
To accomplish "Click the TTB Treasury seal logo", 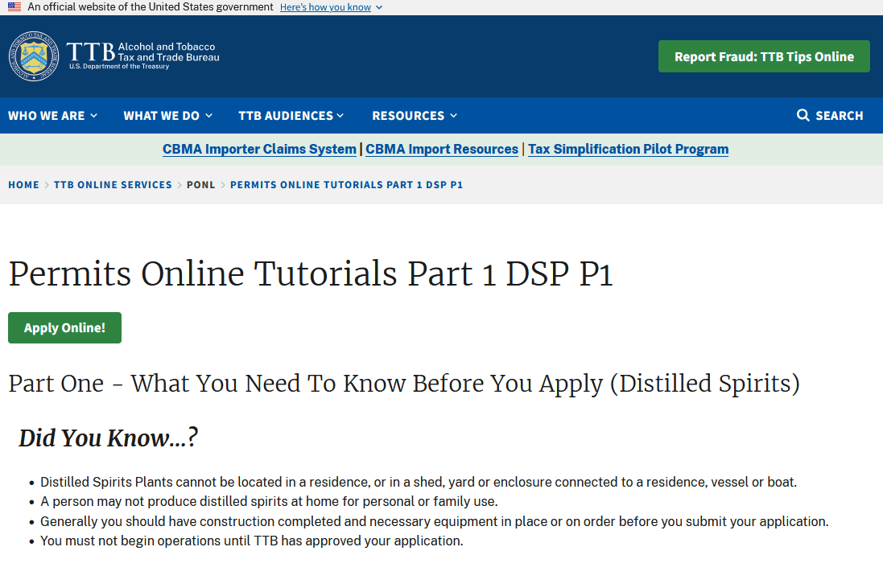I will click(34, 56).
